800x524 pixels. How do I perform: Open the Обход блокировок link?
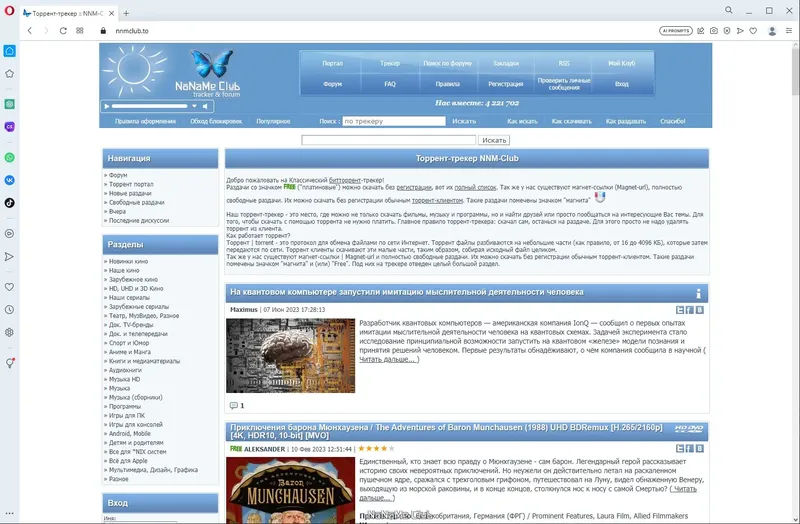[x=216, y=121]
